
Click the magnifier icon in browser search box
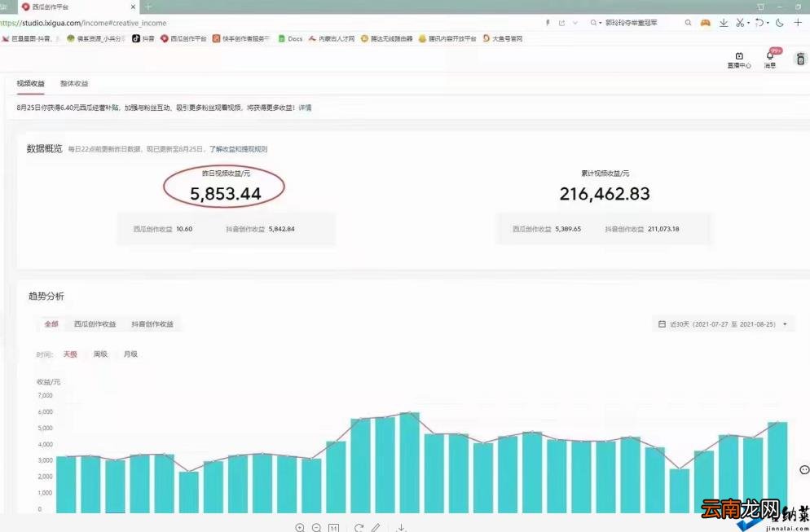[x=689, y=23]
